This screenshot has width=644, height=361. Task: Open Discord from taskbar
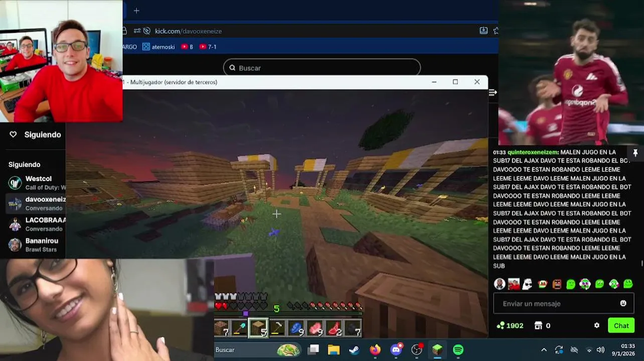396,349
